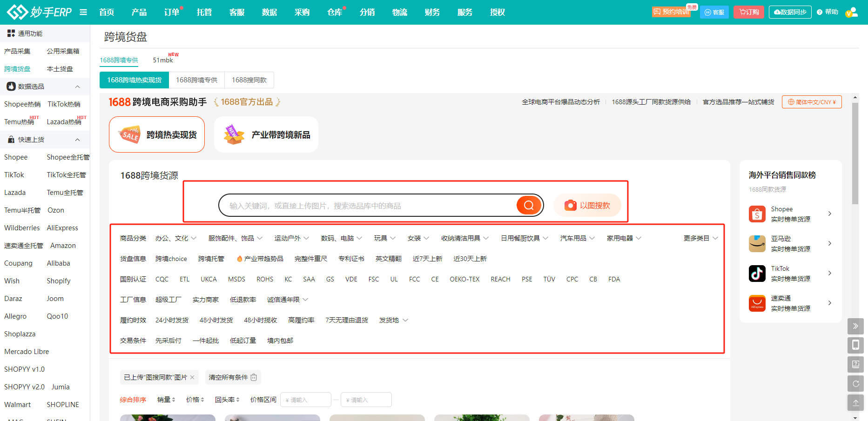
Task: Click the refresh icon in floating toolbar
Action: (855, 384)
